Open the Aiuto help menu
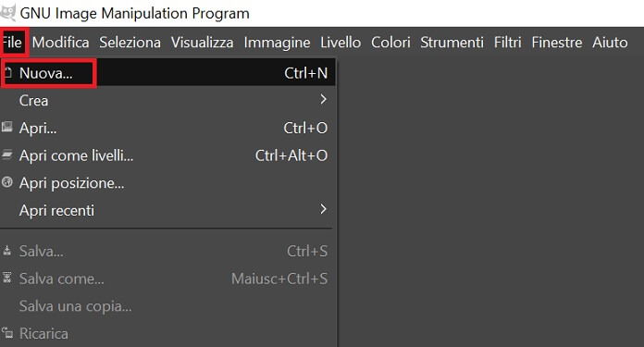 point(610,43)
